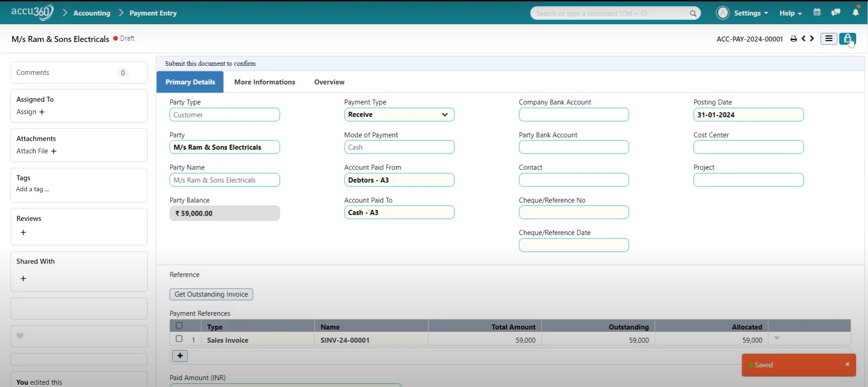Switch to Primary Details tab
Screen dimensions: 868x387
click(x=190, y=82)
